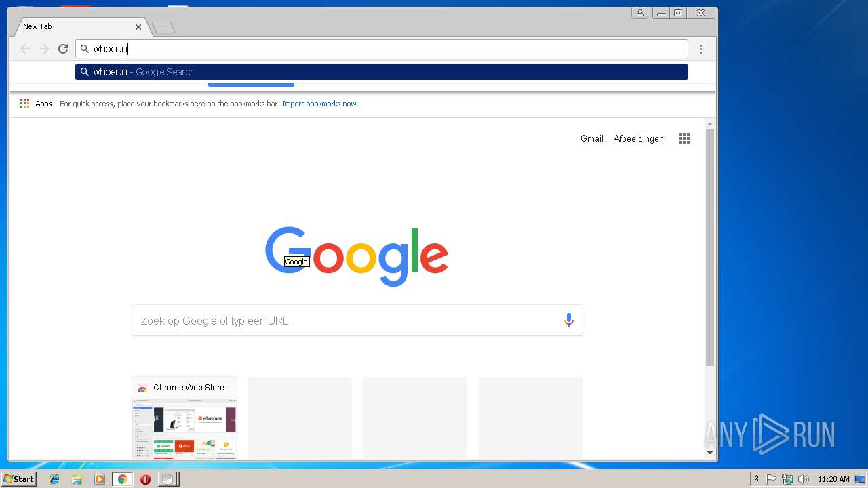Select the 'whoer.n - Google Search' suggestion
Screen dimensions: 868x488
coord(382,72)
